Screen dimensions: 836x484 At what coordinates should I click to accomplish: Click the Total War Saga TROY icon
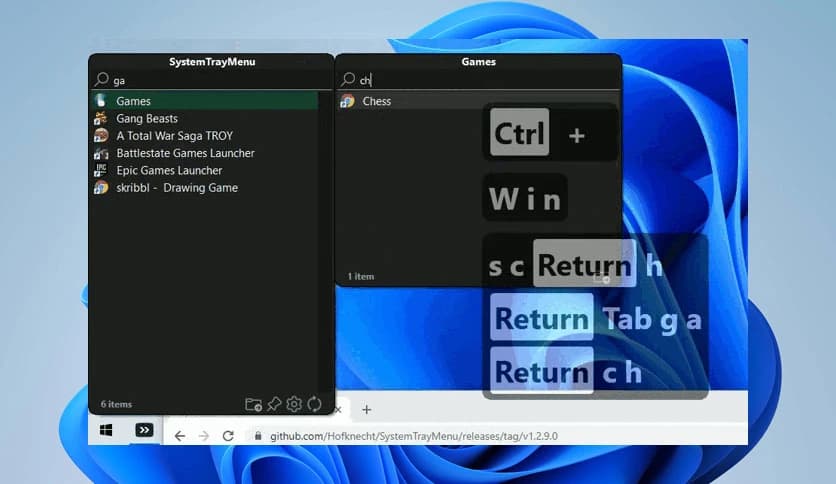click(x=101, y=135)
